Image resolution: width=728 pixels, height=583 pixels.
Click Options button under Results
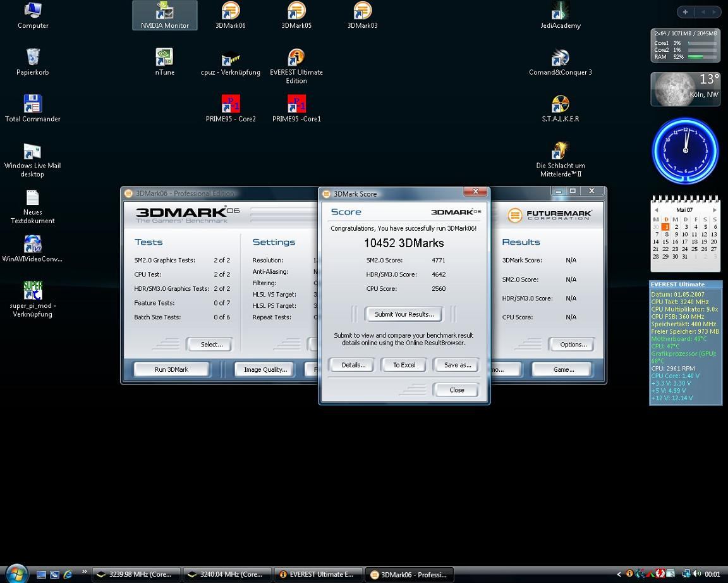(573, 344)
